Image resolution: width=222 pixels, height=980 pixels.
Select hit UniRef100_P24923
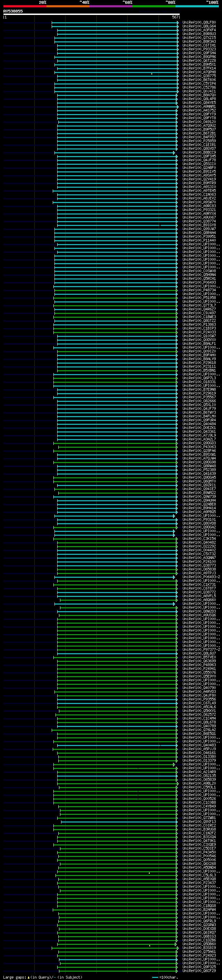point(199,955)
